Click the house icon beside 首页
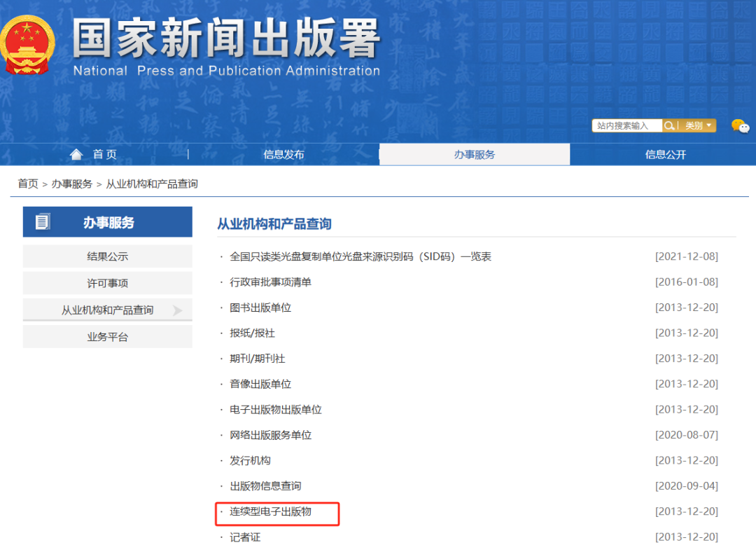 [76, 153]
